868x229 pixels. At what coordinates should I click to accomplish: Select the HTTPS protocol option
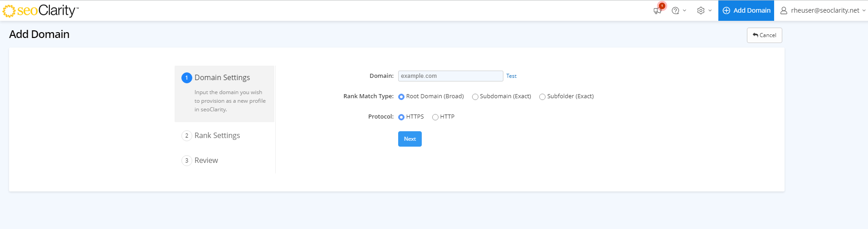click(x=401, y=117)
